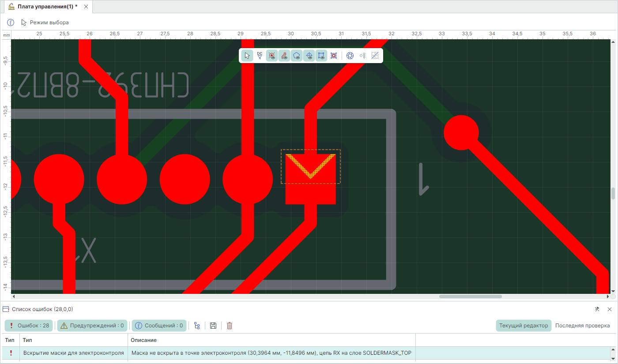This screenshot has height=364, width=618.
Task: Click the dashed square diagonal line icon
Action: click(375, 56)
